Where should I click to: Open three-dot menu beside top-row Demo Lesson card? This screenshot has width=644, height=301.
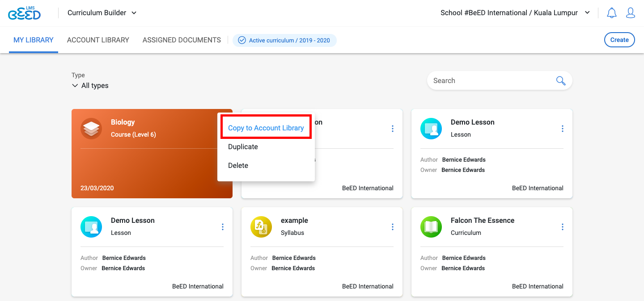pos(563,129)
